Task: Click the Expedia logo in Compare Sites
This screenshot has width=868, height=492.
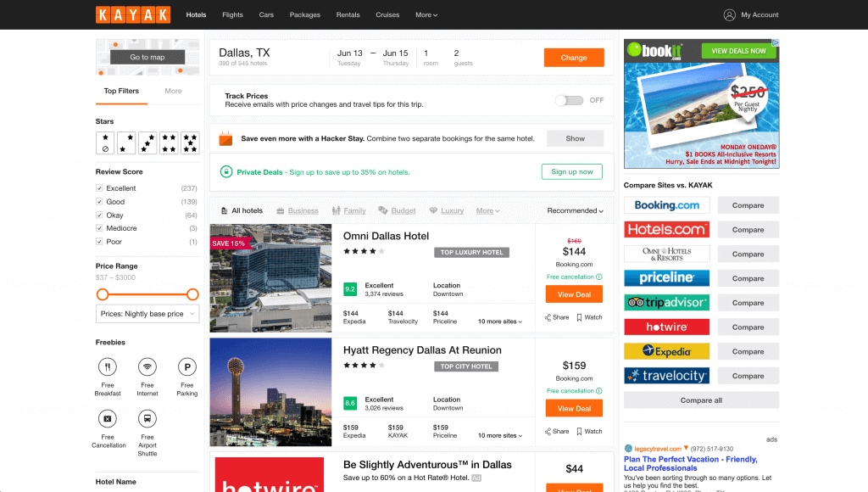Action: click(666, 351)
